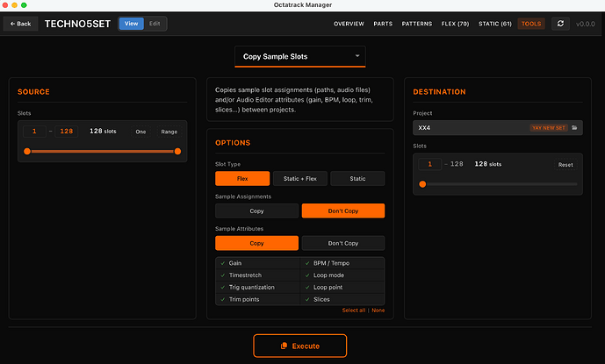The width and height of the screenshot is (605, 364).
Task: Set Sample Attributes to Don't Copy
Action: coord(343,243)
